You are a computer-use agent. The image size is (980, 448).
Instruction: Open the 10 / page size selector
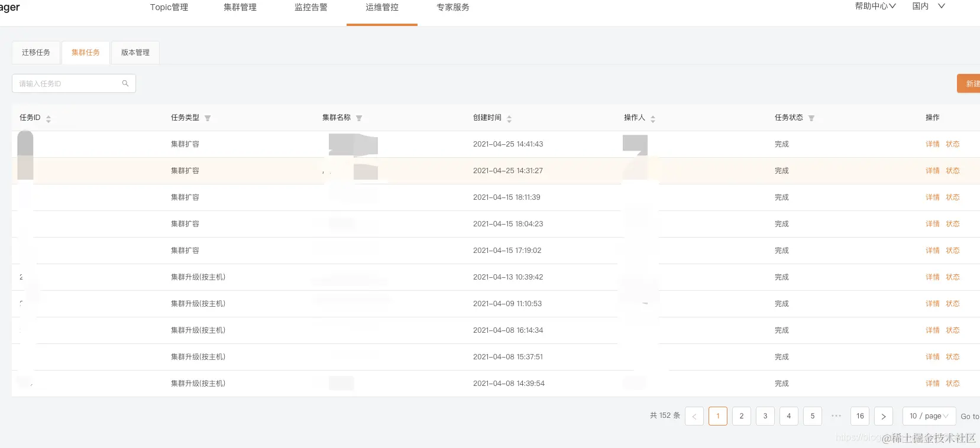pyautogui.click(x=929, y=416)
